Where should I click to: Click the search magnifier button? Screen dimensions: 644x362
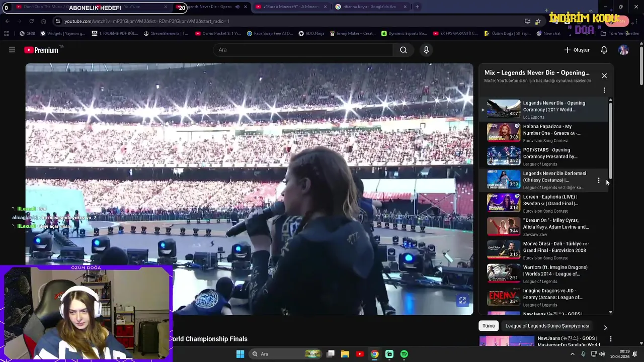coord(404,50)
